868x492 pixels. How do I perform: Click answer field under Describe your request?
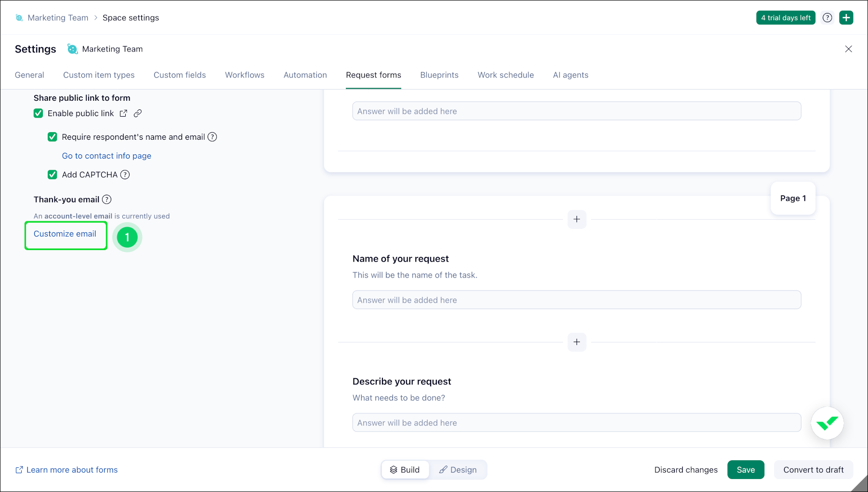click(x=577, y=423)
